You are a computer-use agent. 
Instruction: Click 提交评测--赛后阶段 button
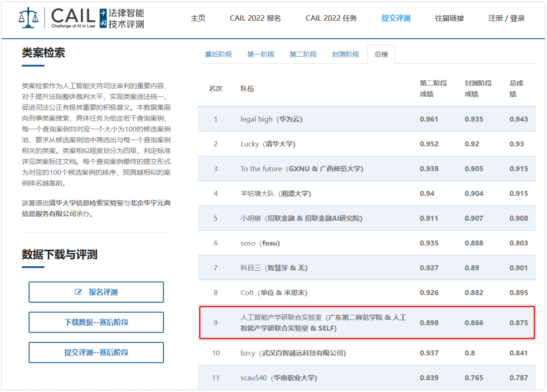(x=96, y=352)
